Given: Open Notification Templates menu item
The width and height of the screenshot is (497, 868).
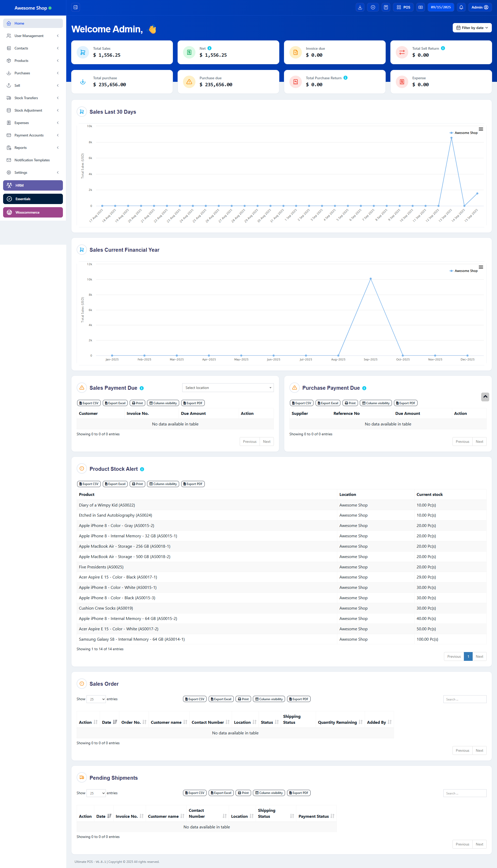Looking at the screenshot, I should [x=32, y=160].
